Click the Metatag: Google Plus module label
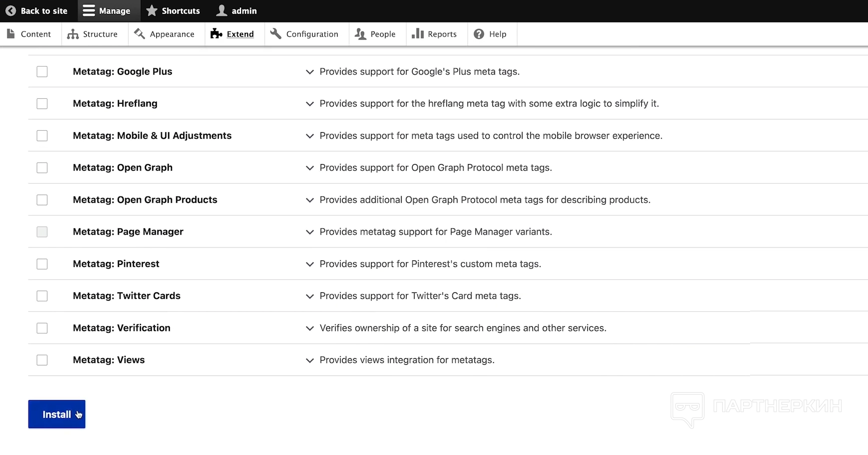Screen dimensions: 868x455 pyautogui.click(x=122, y=71)
